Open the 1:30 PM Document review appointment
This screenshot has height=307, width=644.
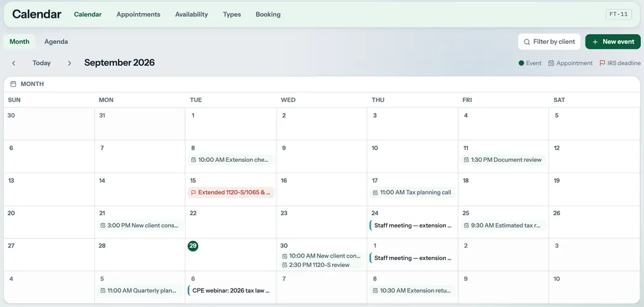pyautogui.click(x=503, y=159)
